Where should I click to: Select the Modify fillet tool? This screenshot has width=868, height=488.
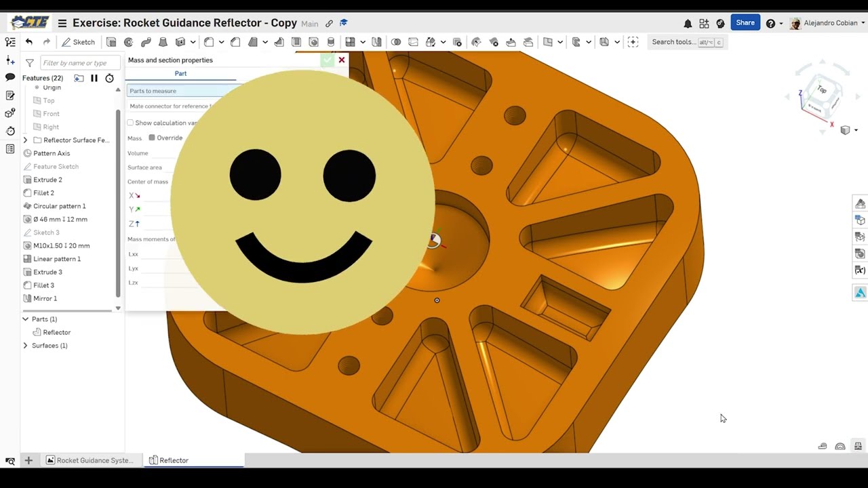pos(476,42)
